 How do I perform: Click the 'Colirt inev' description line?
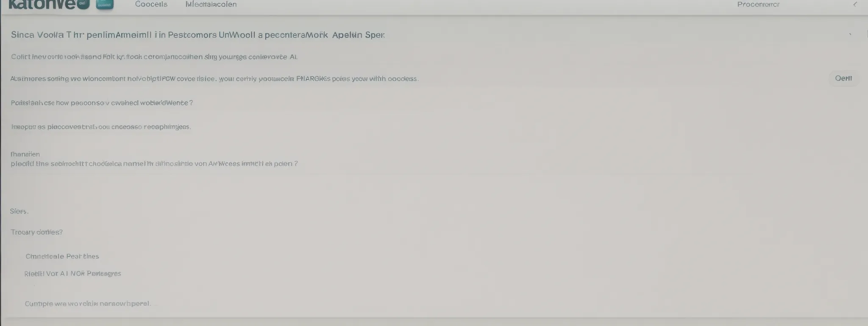[154, 56]
